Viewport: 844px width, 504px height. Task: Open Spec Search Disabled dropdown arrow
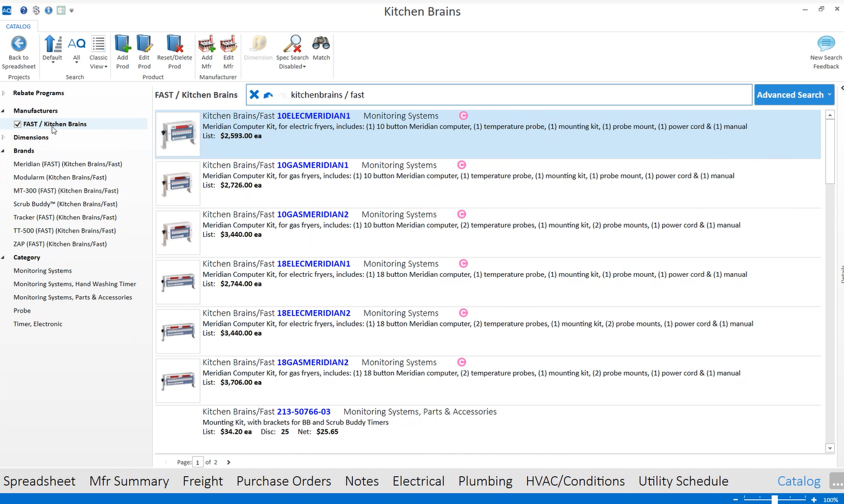pos(304,67)
